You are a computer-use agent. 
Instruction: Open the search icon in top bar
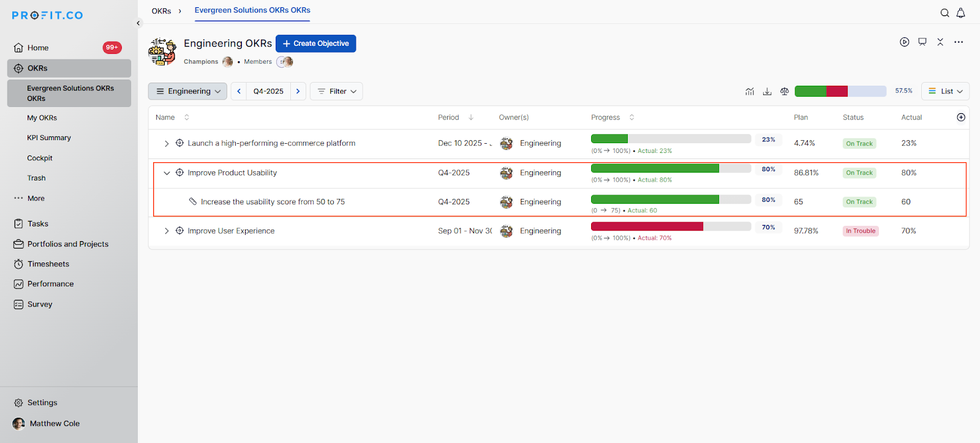[945, 13]
